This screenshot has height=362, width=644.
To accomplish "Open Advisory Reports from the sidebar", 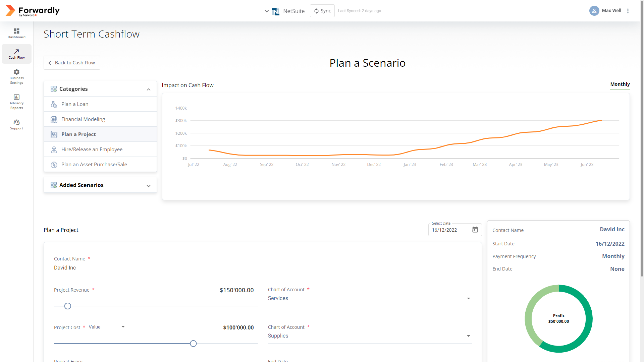I will [16, 102].
